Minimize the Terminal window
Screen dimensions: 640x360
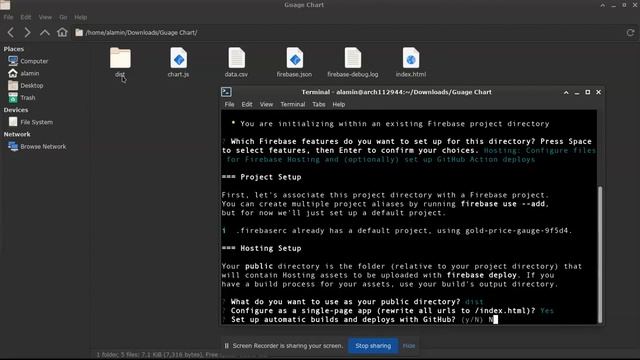coord(577,93)
